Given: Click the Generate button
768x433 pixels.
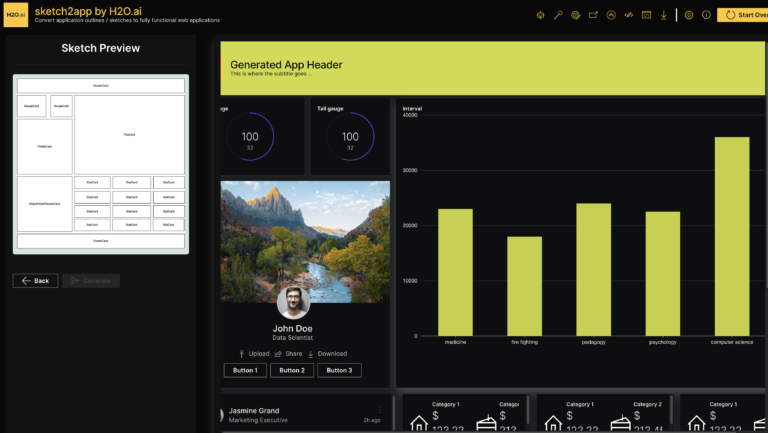Looking at the screenshot, I should [x=91, y=281].
